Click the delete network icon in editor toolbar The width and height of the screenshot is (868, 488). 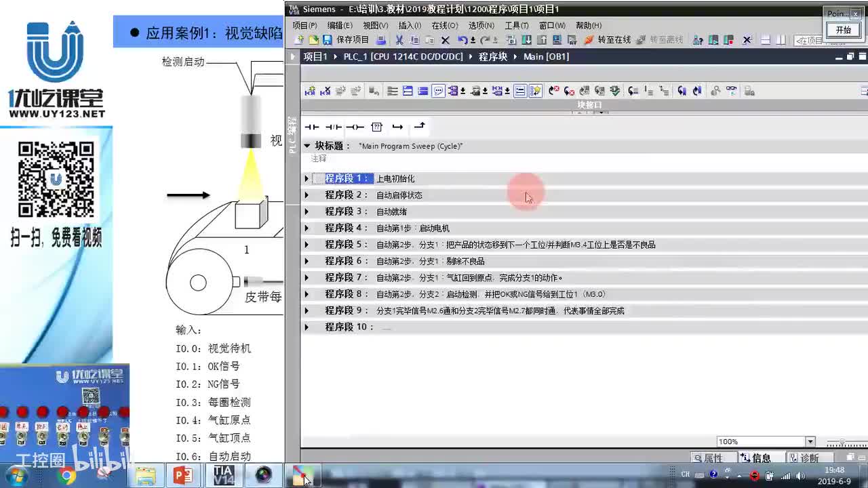tap(325, 91)
